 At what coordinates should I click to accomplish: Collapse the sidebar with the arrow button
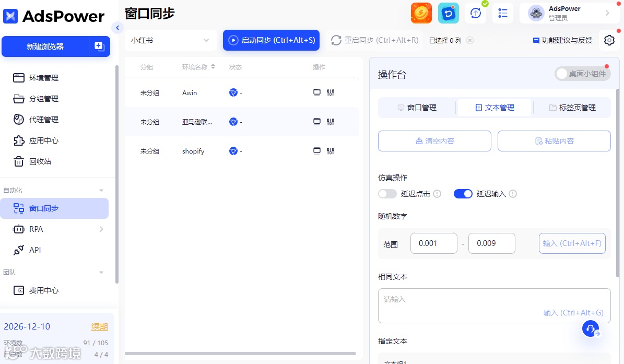117,28
